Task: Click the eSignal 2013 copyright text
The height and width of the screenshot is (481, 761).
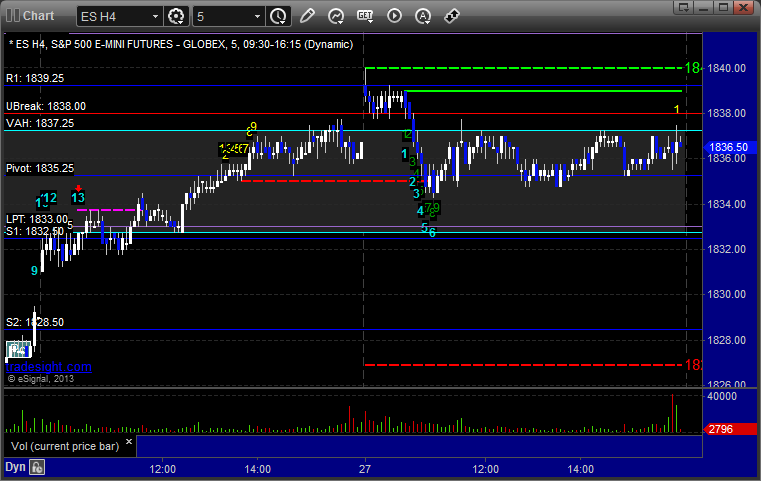Action: (x=41, y=379)
